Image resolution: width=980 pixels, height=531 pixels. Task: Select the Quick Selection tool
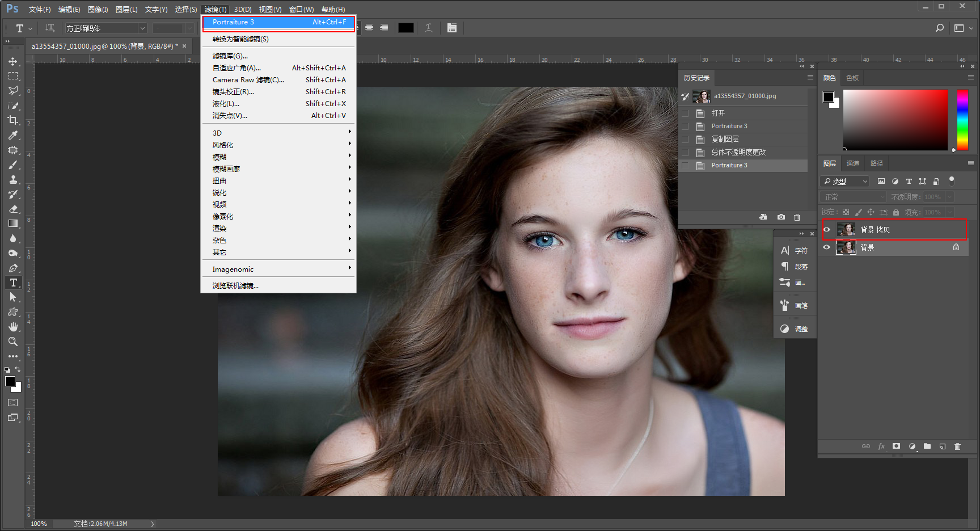[x=13, y=106]
